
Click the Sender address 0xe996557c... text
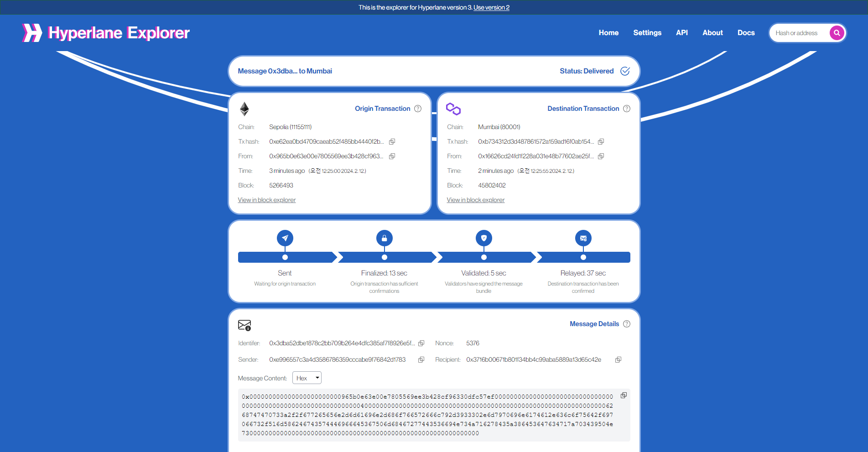337,359
